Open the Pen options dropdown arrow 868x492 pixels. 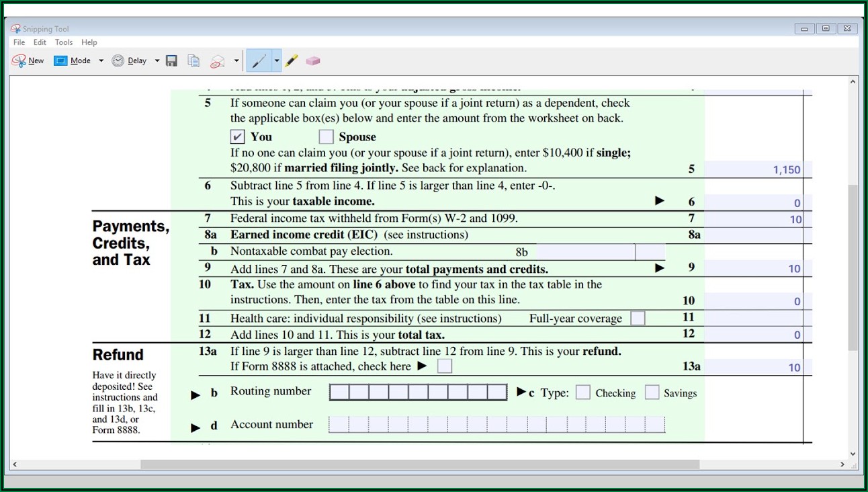(276, 60)
